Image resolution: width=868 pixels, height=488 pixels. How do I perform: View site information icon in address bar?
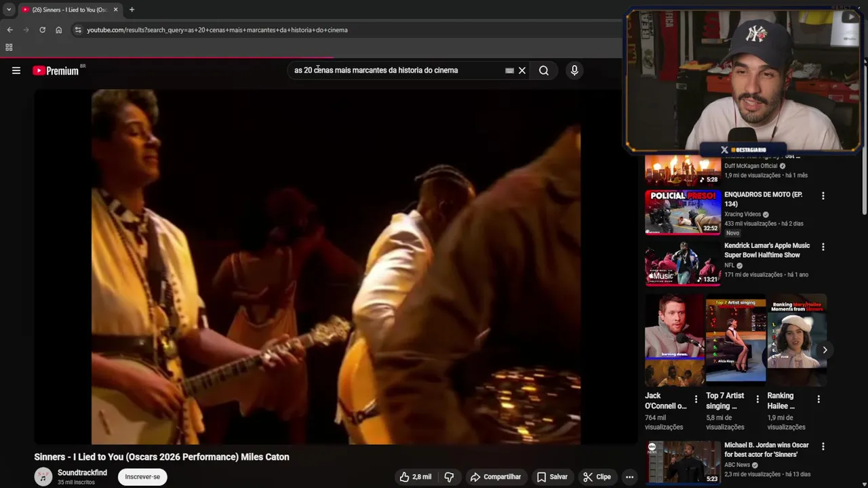78,30
